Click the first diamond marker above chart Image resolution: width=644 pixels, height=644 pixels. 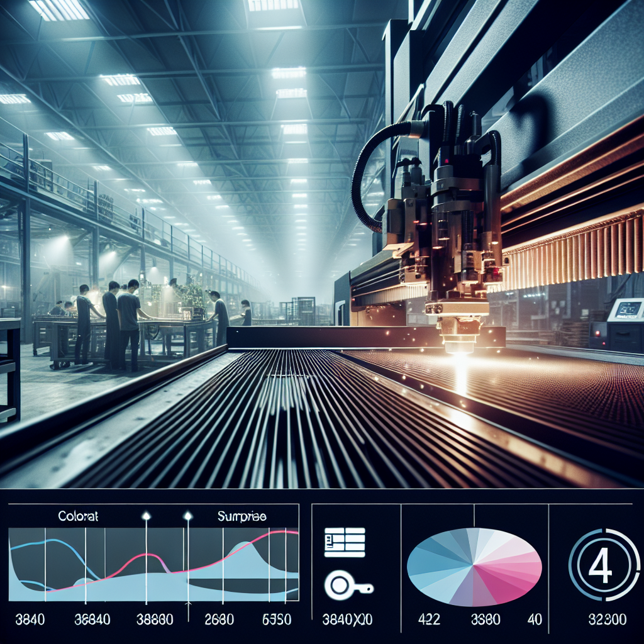[147, 516]
